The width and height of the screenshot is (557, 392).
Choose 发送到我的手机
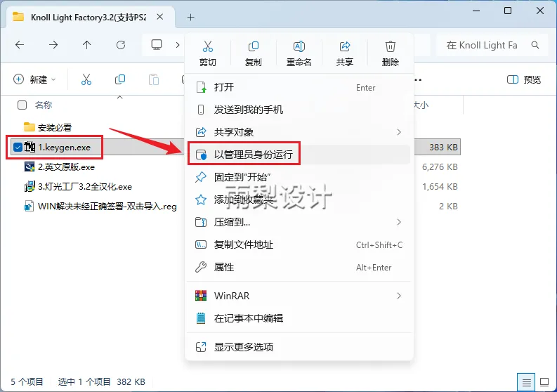299,110
